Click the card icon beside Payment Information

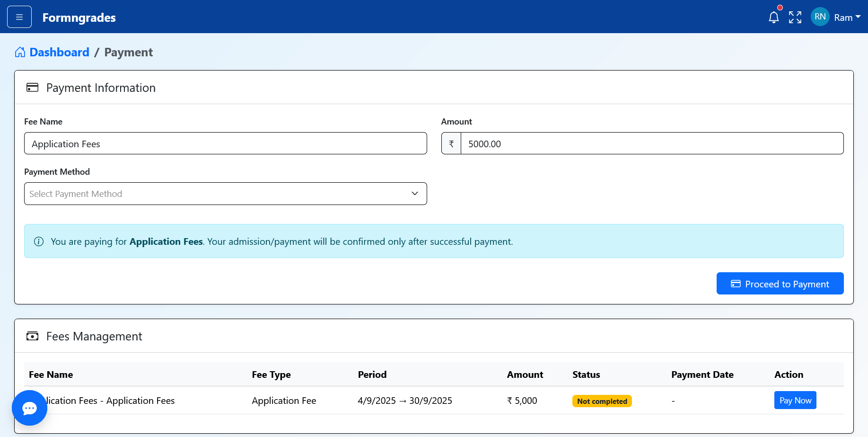click(32, 87)
